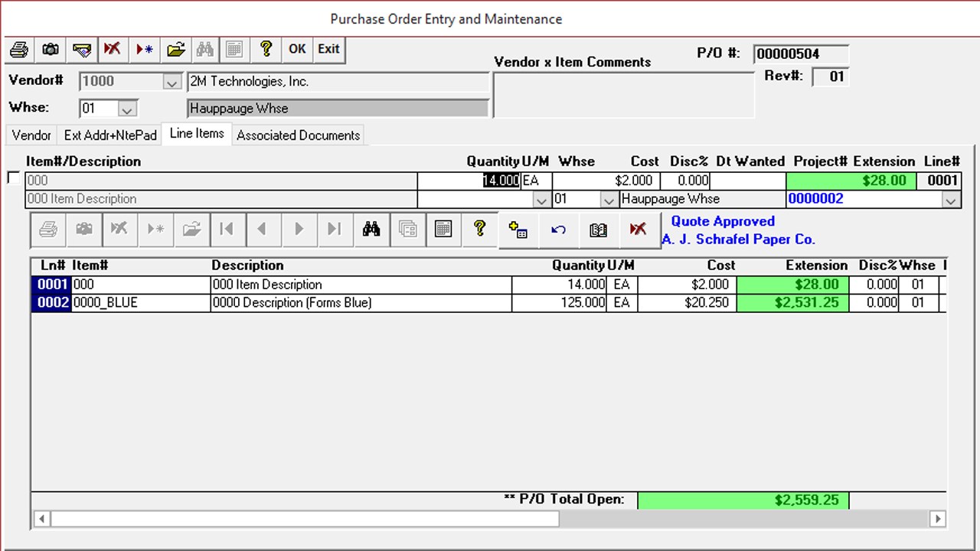Click the greyed copy windows icon in line toolbar
Screen dimensions: 980x551
coord(407,229)
